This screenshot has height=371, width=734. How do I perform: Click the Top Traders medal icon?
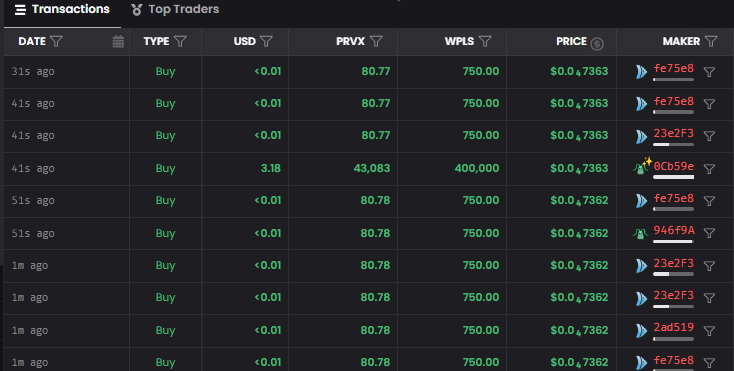(137, 9)
